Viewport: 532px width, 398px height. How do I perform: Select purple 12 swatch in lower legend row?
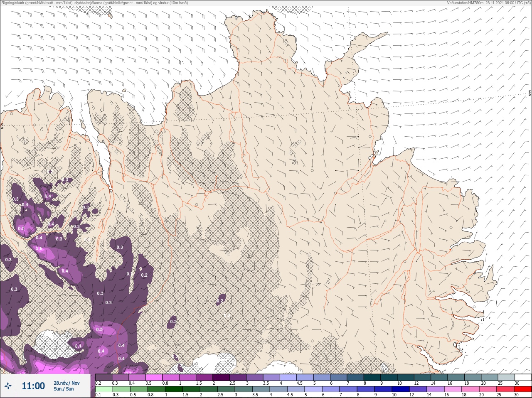point(418,389)
